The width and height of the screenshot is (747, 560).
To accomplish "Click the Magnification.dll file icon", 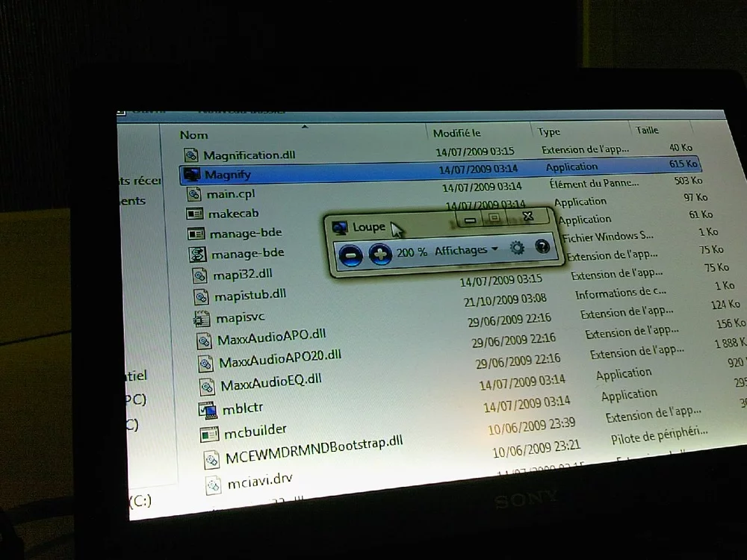I will (x=191, y=155).
